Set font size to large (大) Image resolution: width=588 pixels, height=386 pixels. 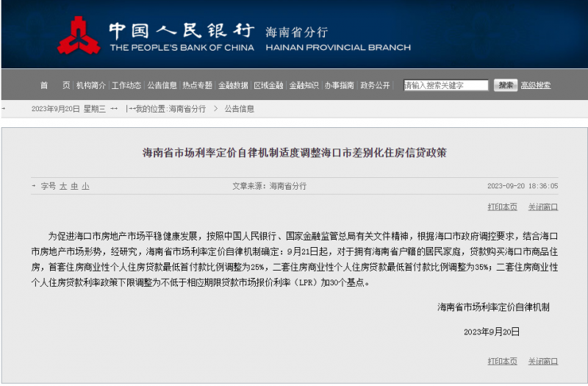63,186
